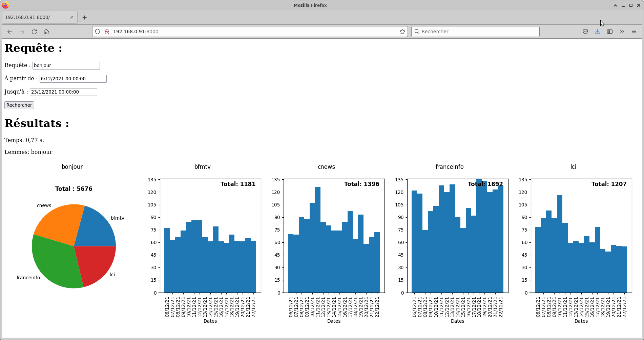Screen dimensions: 644x340
Task: Click the 'Total: 1207' lci label
Action: point(609,184)
